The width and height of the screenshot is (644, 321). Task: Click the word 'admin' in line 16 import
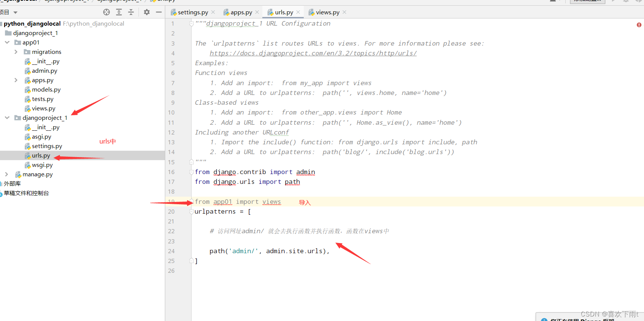pyautogui.click(x=306, y=172)
